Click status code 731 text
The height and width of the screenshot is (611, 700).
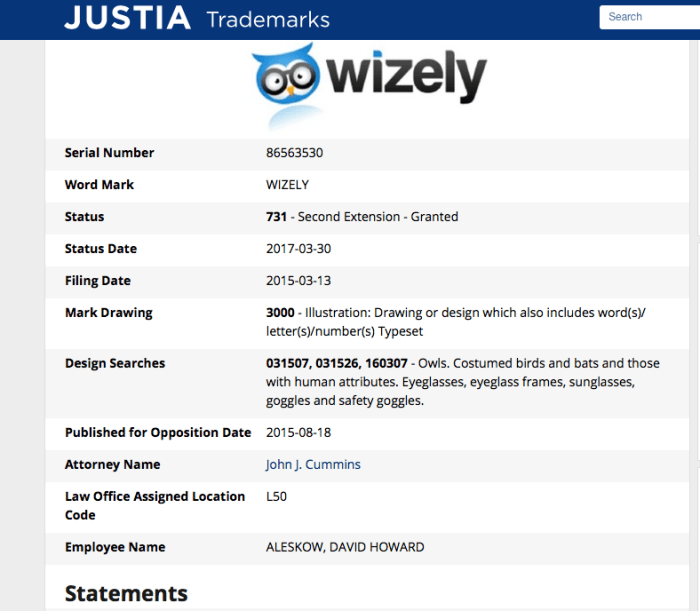(277, 217)
